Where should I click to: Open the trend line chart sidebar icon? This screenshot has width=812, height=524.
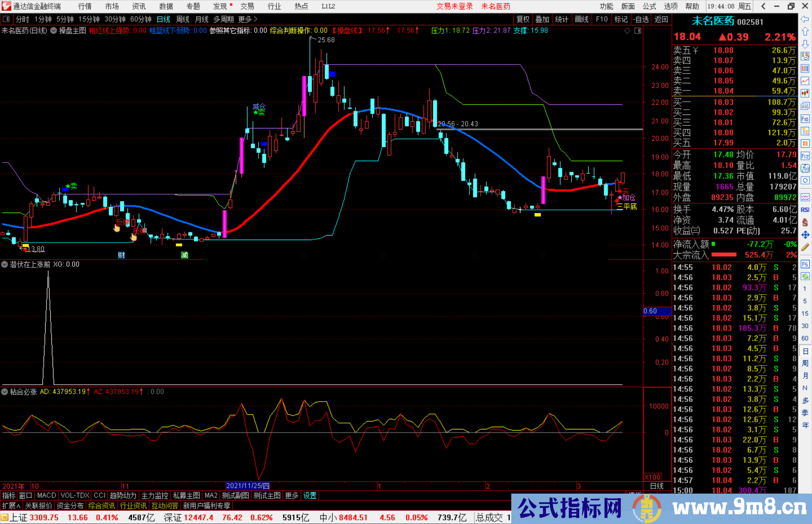(805, 81)
